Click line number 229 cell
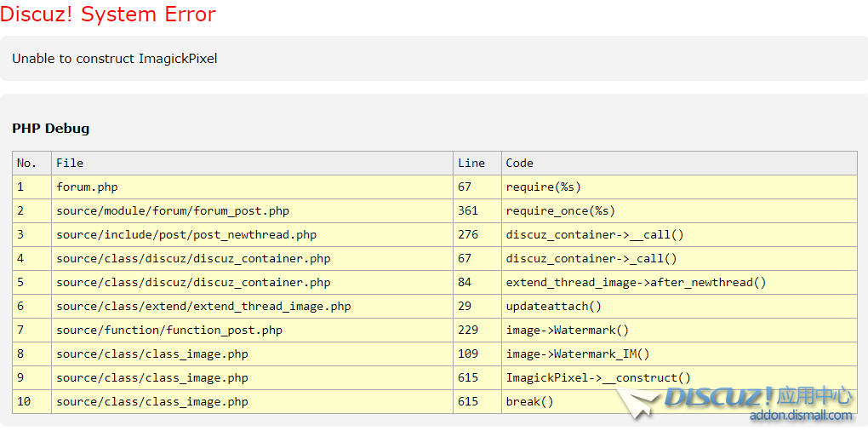This screenshot has width=868, height=437. (477, 331)
